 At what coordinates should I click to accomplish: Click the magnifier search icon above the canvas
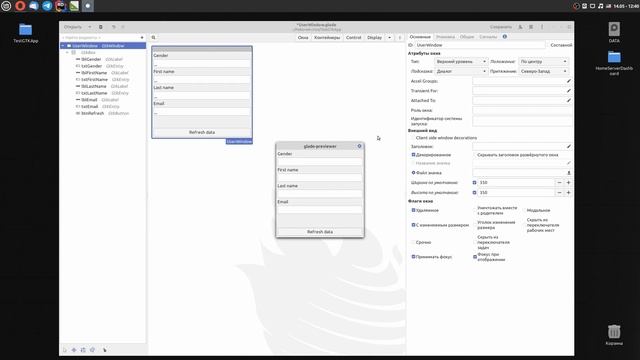[153, 38]
